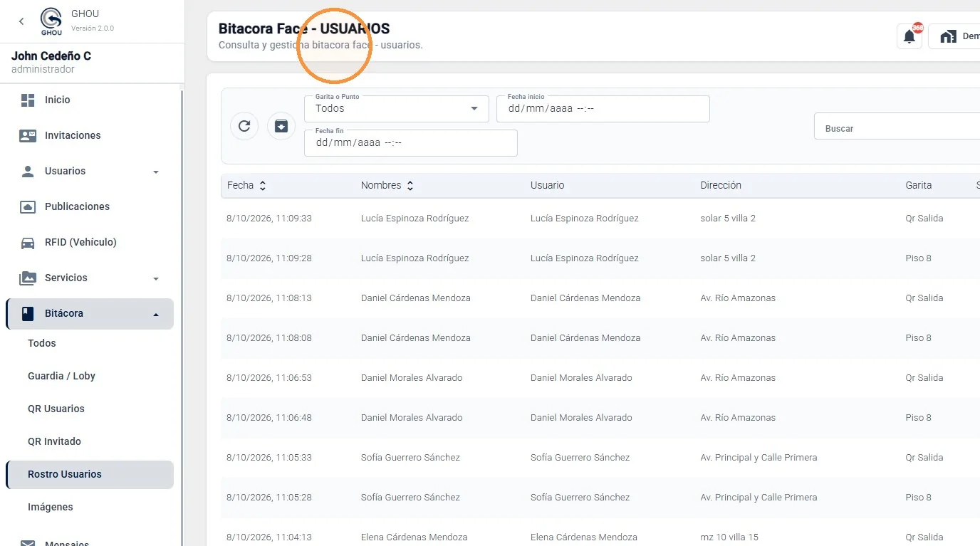Click the Bitácora book icon
980x546 pixels.
click(x=28, y=313)
